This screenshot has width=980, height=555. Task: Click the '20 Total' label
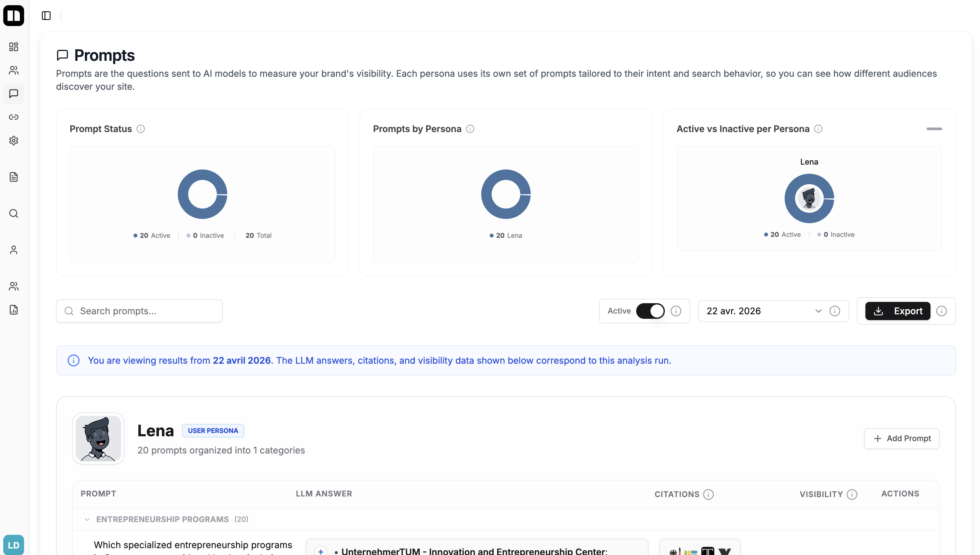[x=258, y=236]
